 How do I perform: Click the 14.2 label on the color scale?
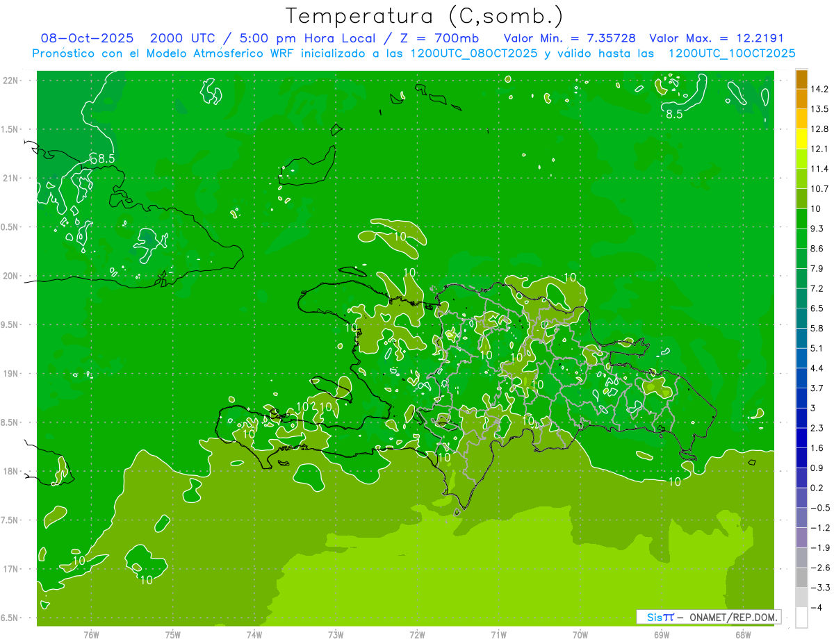coord(820,89)
